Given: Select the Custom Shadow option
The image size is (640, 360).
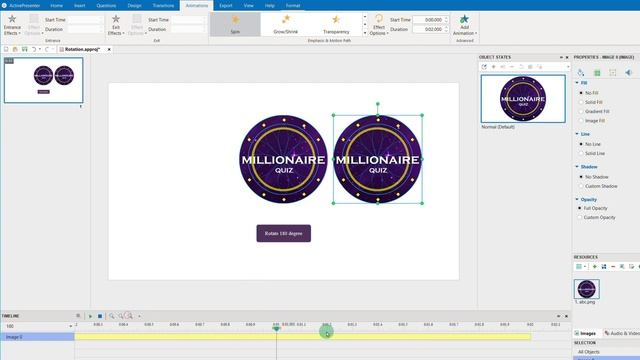Looking at the screenshot, I should coord(598,186).
